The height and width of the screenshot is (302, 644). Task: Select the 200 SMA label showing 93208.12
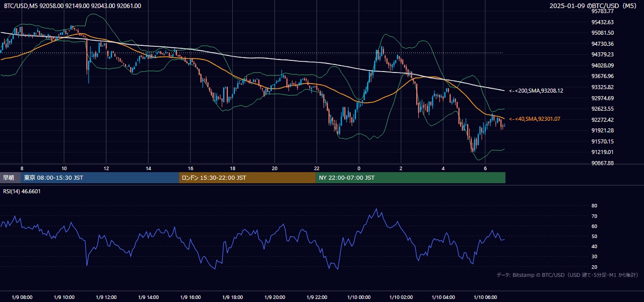click(x=536, y=91)
